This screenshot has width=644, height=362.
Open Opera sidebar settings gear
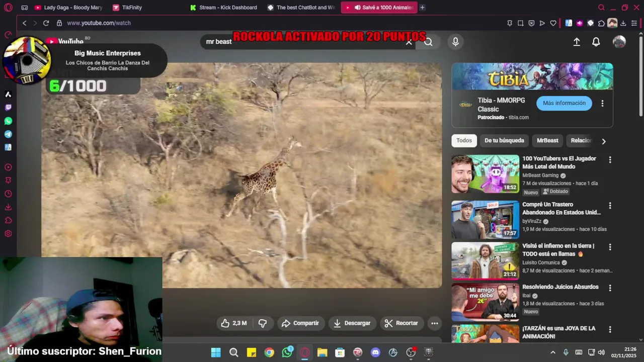[x=8, y=233]
